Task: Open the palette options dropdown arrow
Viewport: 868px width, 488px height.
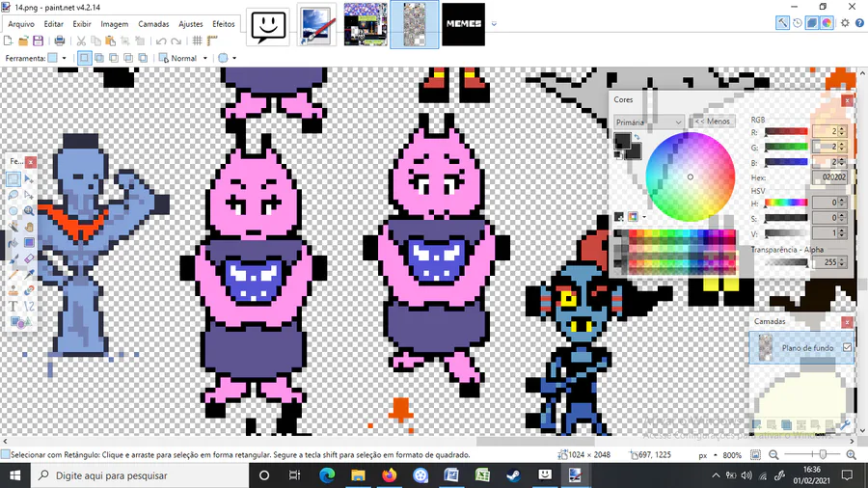Action: [x=645, y=217]
